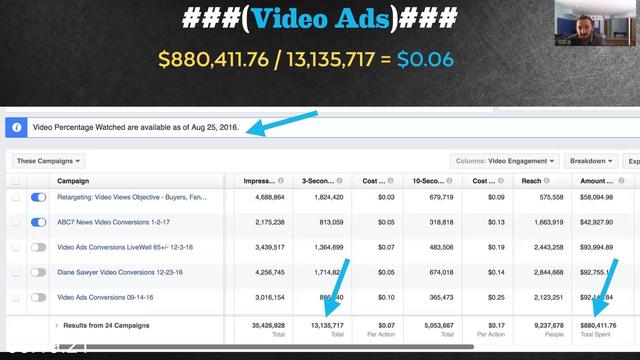Toggle off the Retargeting Video Views campaign

(38, 198)
